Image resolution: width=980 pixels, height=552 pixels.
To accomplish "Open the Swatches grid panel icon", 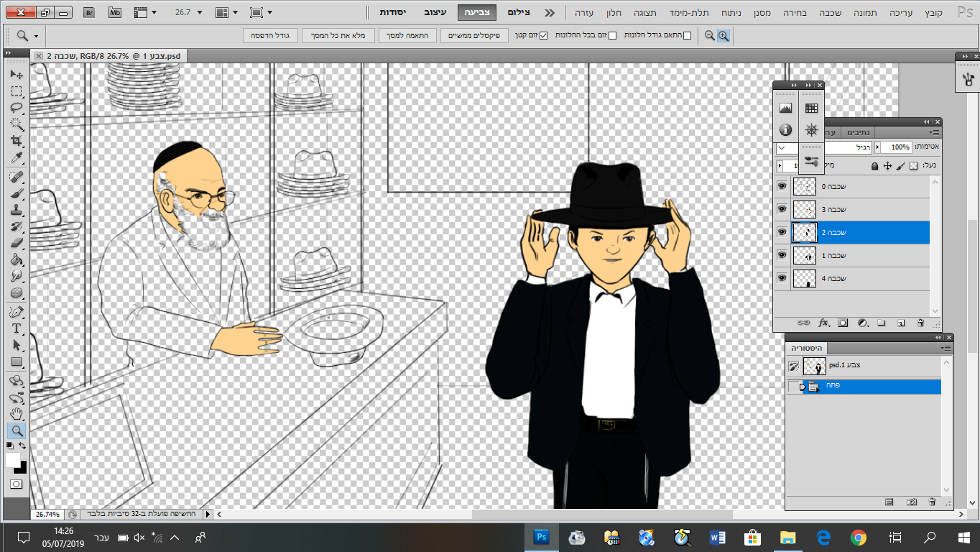I will [812, 109].
